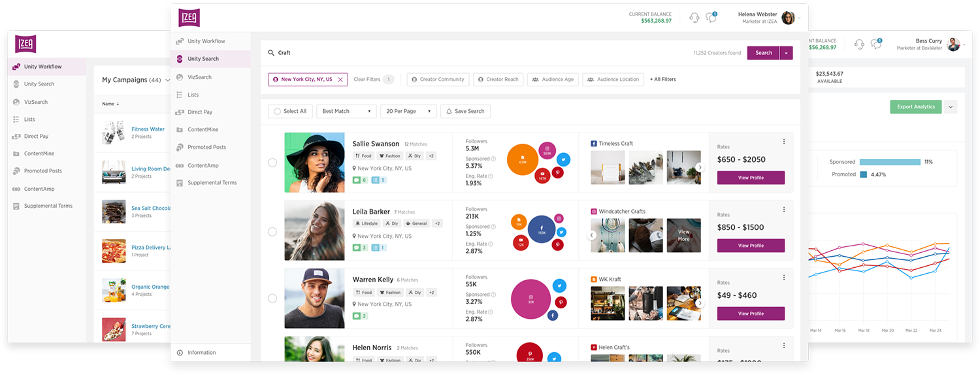Open Sallie Swanson's profile photo
980x375 pixels.
pos(314,163)
